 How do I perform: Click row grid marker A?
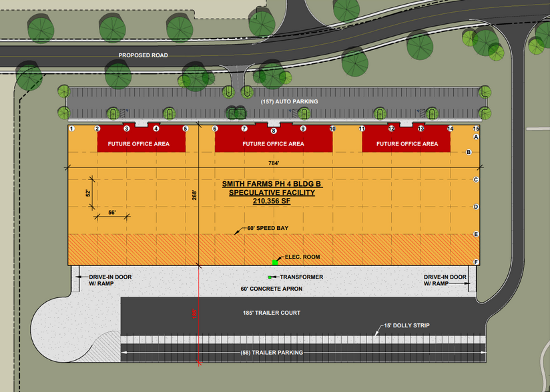pyautogui.click(x=476, y=137)
